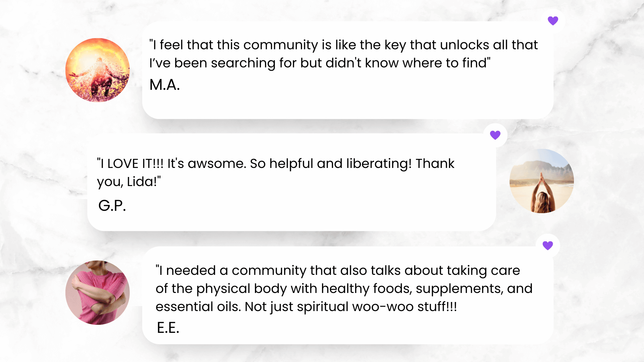Select the beach prayer-hands profile photo
This screenshot has width=644, height=362.
point(541,181)
